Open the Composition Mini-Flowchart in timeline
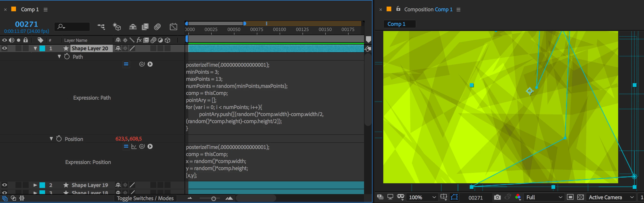The image size is (644, 203). coord(101,27)
